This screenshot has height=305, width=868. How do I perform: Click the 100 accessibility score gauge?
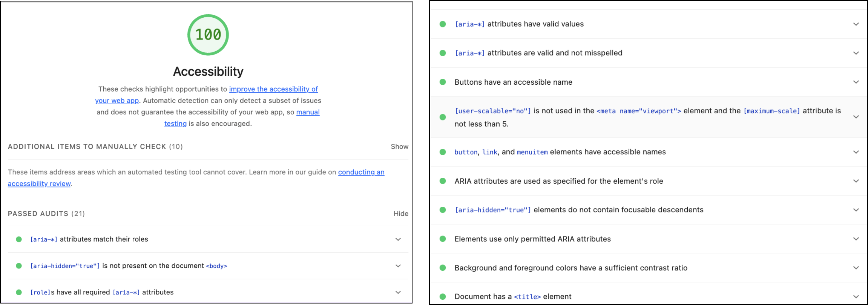[208, 35]
